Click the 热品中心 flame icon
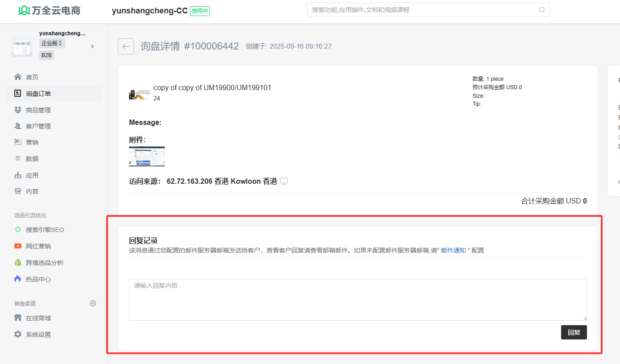 (x=18, y=279)
